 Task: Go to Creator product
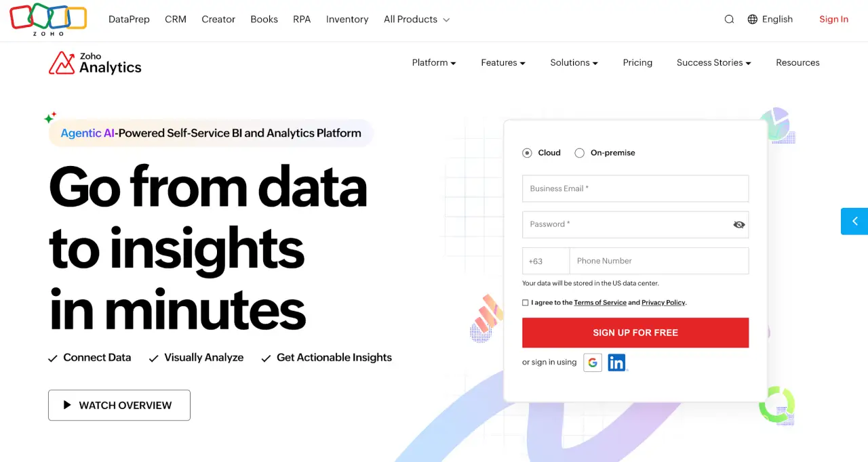pyautogui.click(x=218, y=20)
